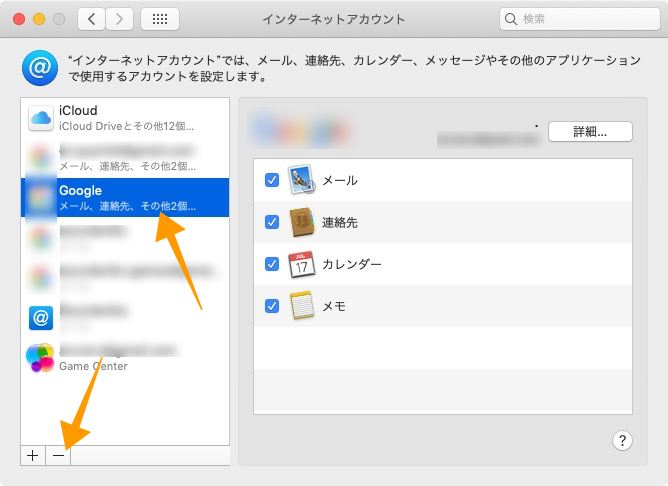Show all preferences grid button
The height and width of the screenshot is (486, 668).
click(160, 19)
